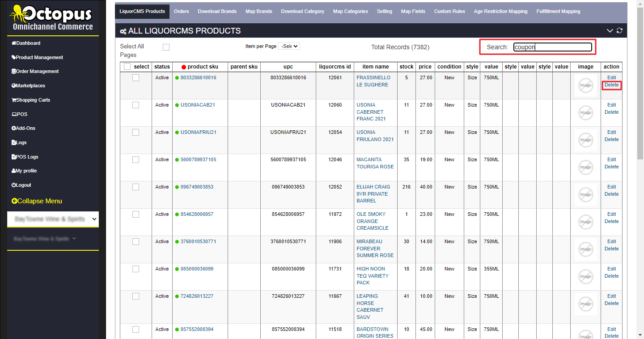Switch to the Map Brands tab

point(258,11)
